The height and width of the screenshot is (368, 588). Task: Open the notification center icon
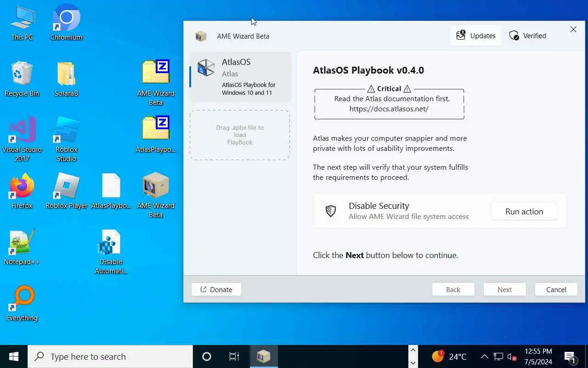571,356
